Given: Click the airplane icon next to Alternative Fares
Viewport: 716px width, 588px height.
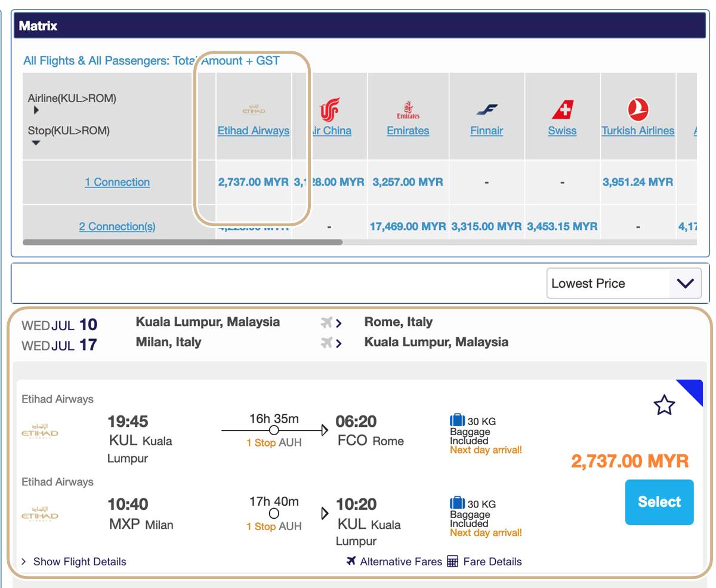Looking at the screenshot, I should pyautogui.click(x=351, y=561).
